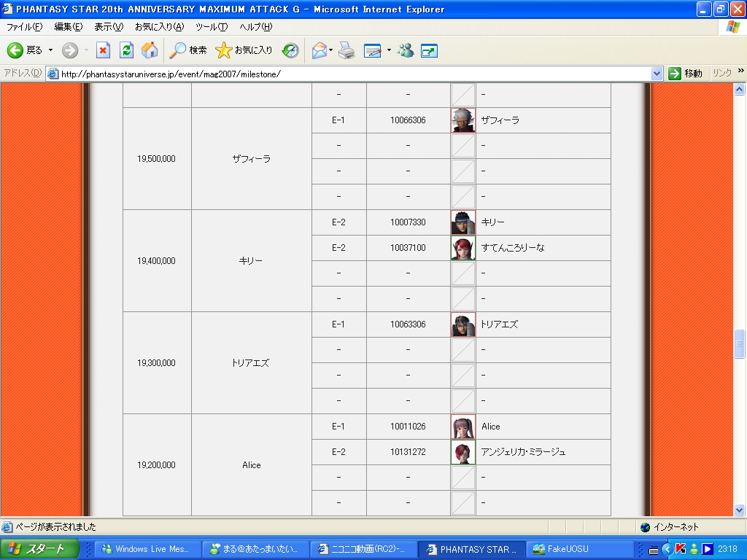
Task: Click the keyboard language bar tray icon
Action: click(x=654, y=550)
